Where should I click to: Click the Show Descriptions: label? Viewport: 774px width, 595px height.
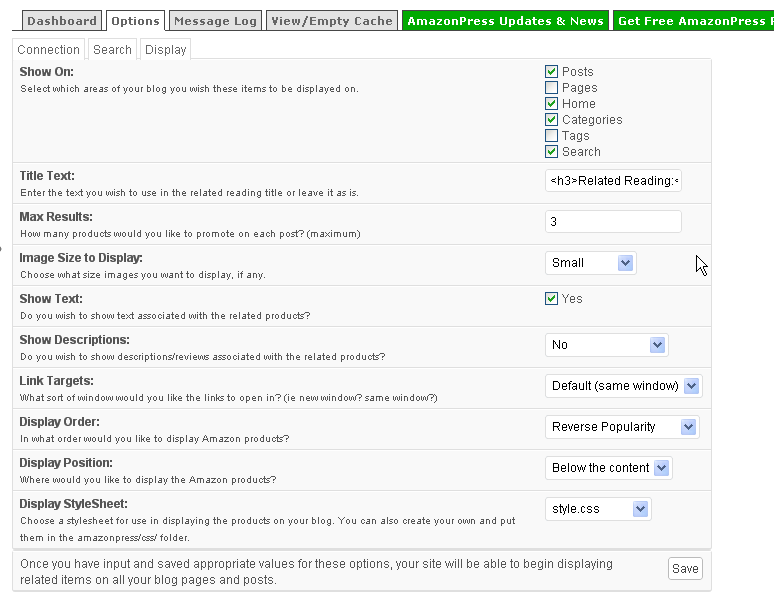[75, 340]
